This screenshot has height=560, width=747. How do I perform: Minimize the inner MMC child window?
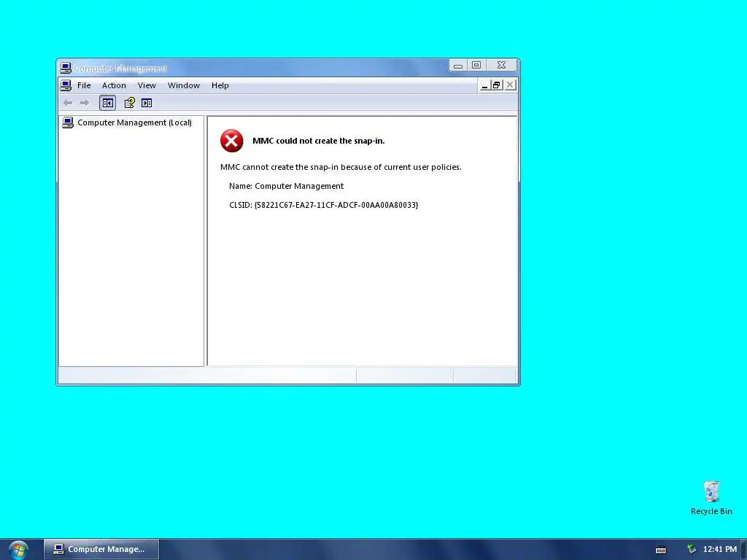point(484,85)
